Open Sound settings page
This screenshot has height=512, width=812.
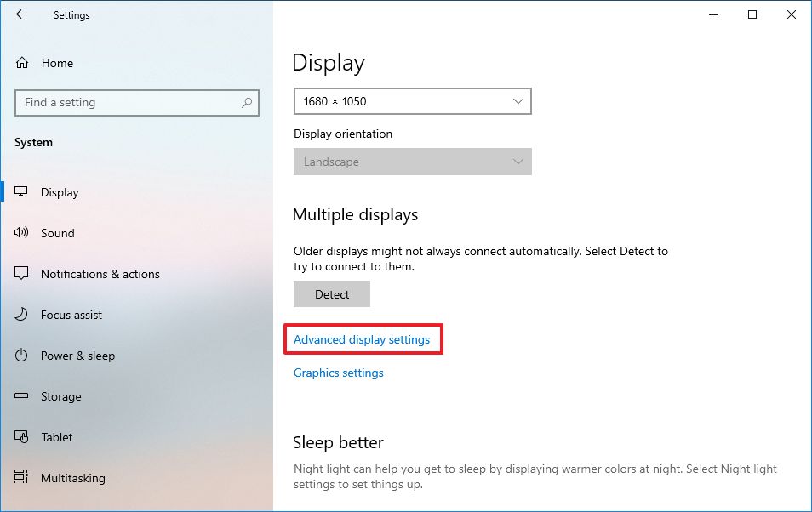pyautogui.click(x=58, y=233)
